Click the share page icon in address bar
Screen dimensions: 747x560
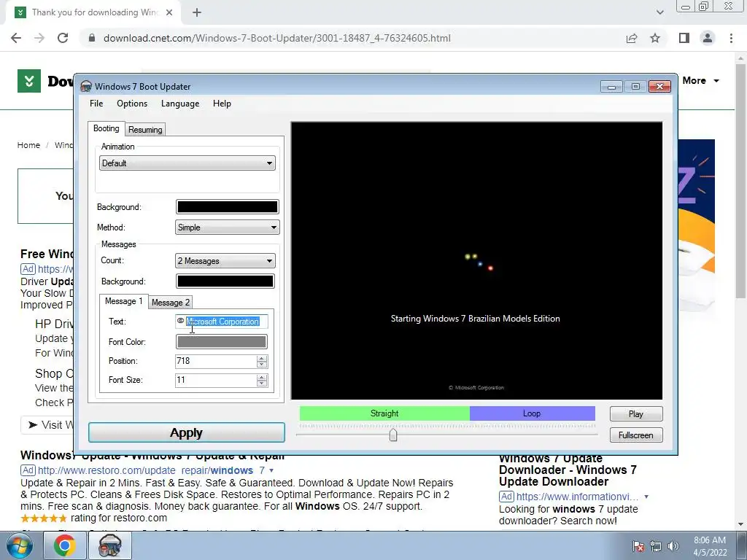click(x=632, y=38)
